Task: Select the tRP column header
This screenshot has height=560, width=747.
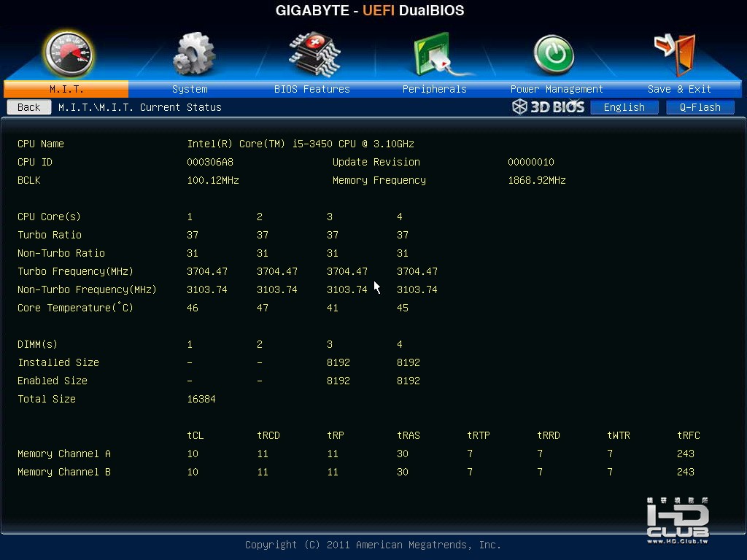Action: point(335,435)
